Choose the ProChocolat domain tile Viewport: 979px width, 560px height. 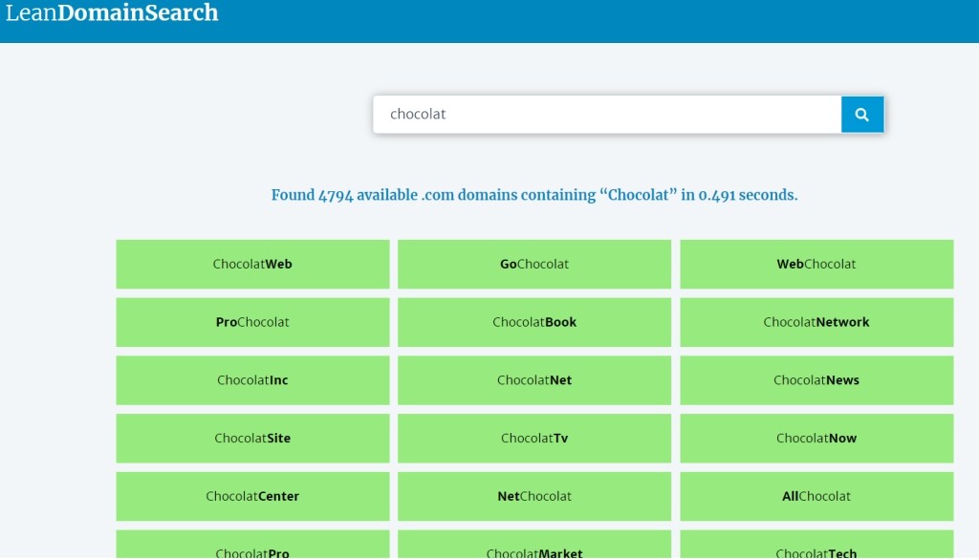coord(252,322)
